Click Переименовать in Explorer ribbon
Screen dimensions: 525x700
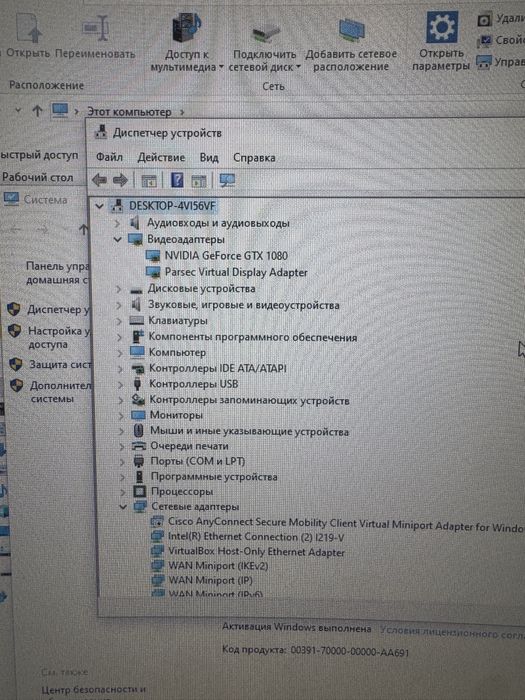tap(95, 38)
